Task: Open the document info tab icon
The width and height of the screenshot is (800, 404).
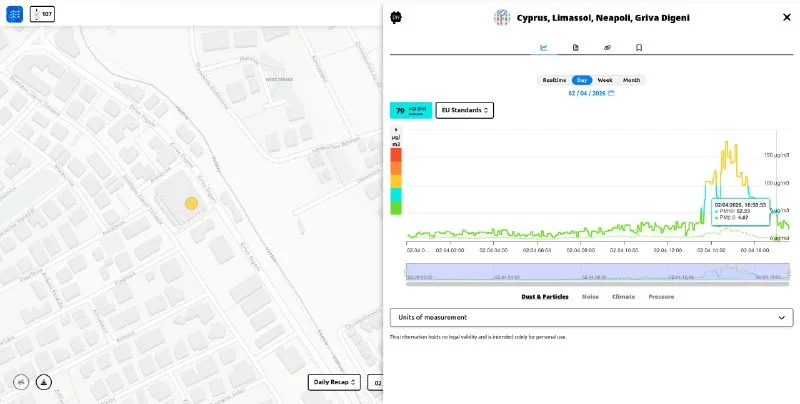Action: 576,47
